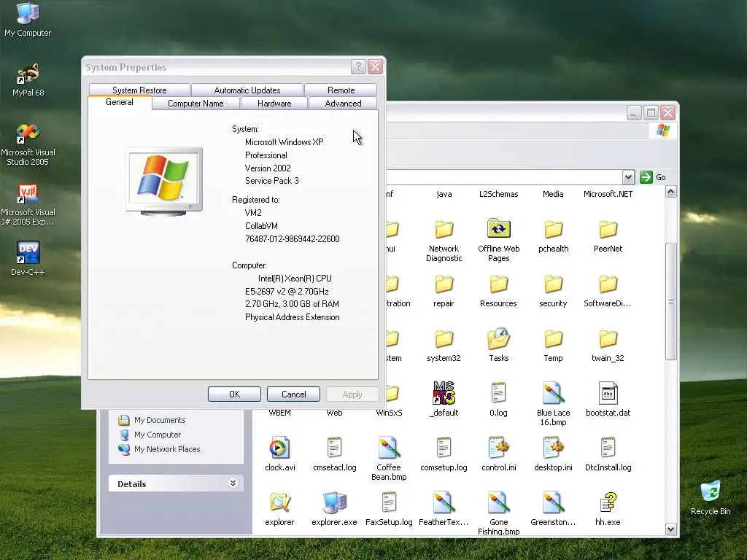Expand the Details panel chevron
747x560 pixels.
click(233, 483)
